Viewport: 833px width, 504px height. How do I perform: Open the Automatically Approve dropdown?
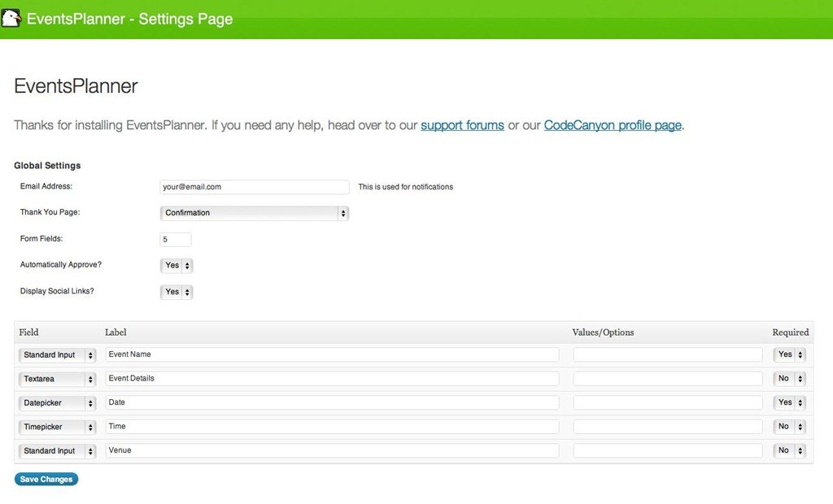click(x=177, y=266)
